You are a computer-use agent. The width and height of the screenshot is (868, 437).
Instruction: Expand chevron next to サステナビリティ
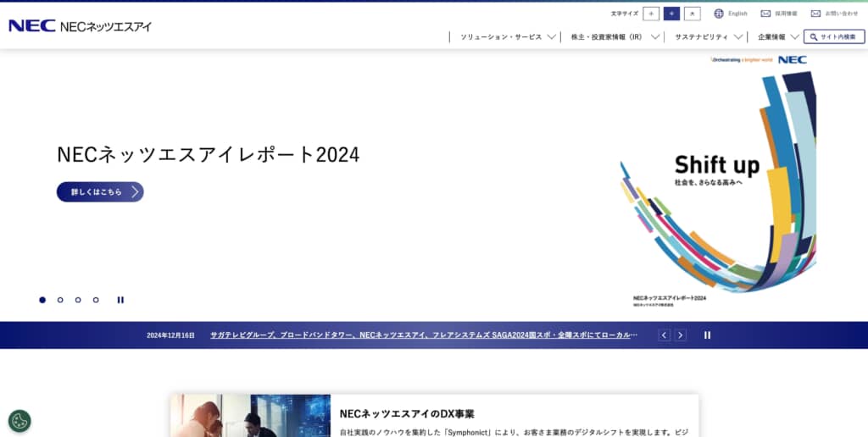pos(738,37)
